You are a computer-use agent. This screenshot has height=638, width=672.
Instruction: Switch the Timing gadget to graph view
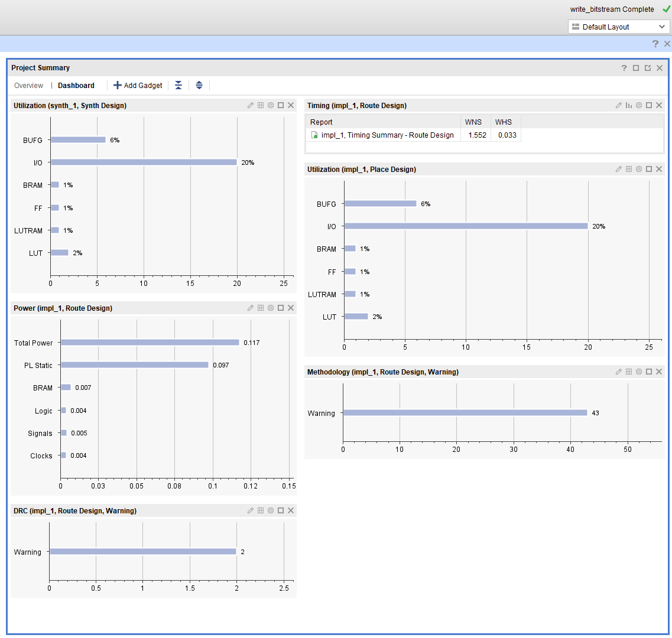pyautogui.click(x=629, y=105)
